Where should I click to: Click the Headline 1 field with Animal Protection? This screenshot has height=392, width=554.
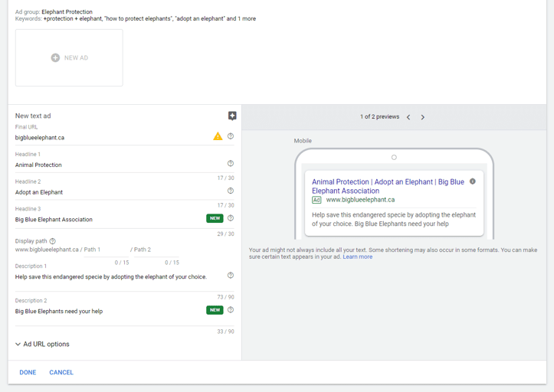[115, 165]
